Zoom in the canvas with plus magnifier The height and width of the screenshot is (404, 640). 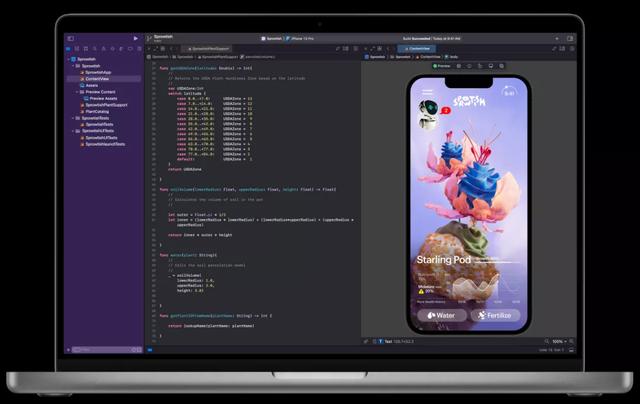pyautogui.click(x=572, y=341)
